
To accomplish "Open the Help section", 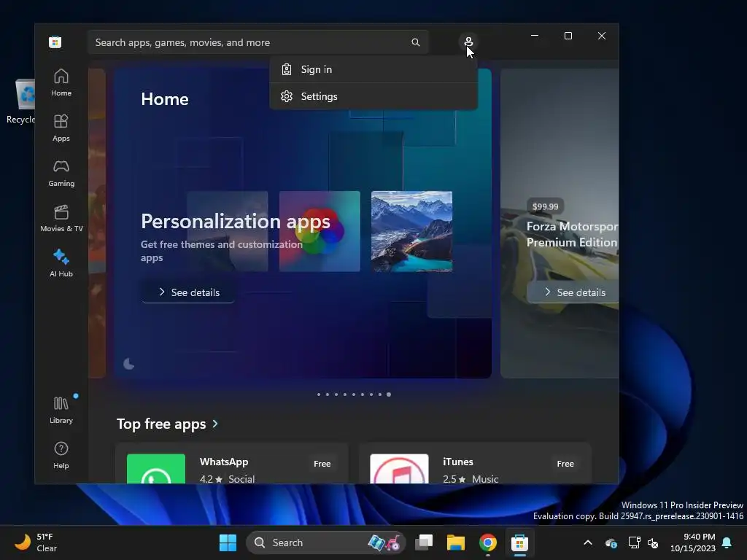I will (x=61, y=455).
